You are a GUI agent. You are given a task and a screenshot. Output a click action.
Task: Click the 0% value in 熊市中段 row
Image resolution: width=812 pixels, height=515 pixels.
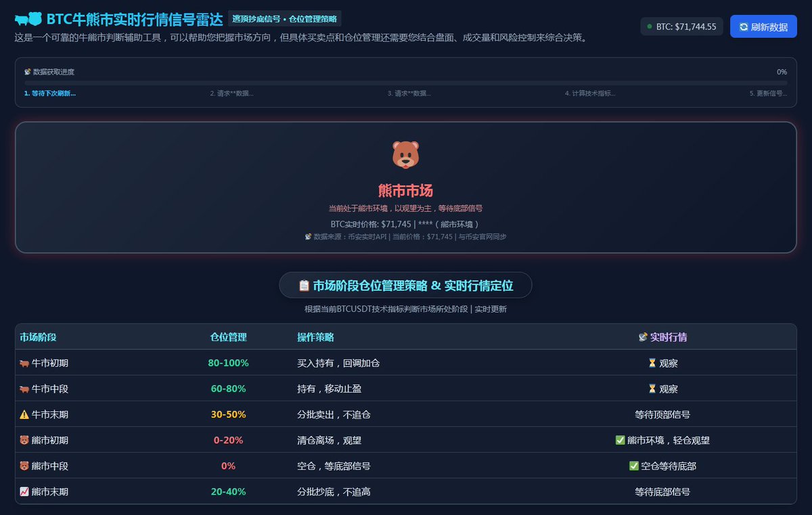tap(228, 466)
